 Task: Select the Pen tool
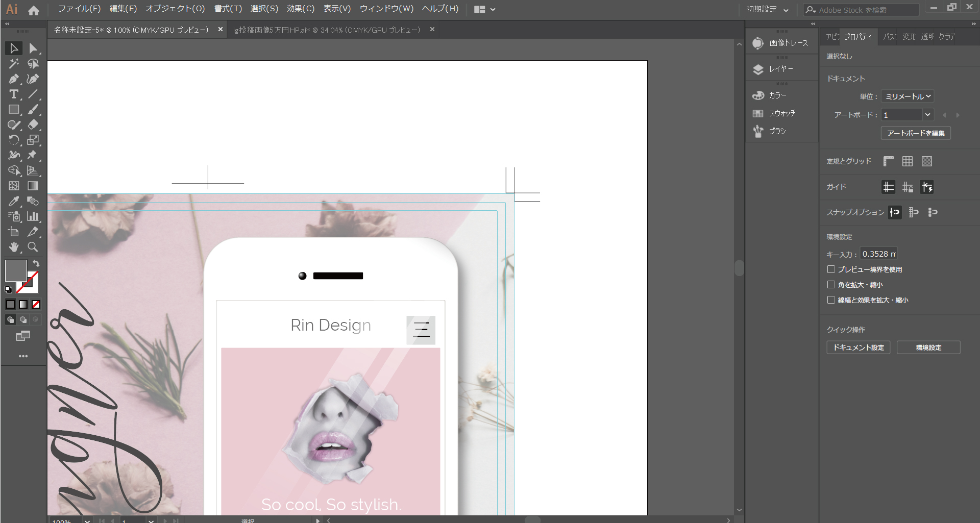[14, 79]
